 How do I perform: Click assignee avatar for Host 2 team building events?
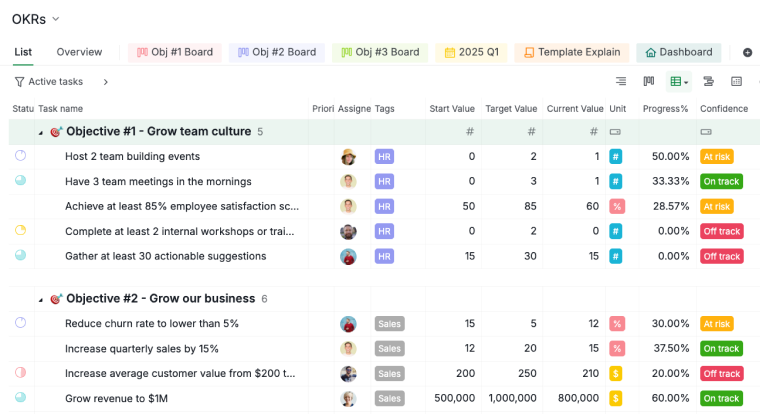click(348, 157)
